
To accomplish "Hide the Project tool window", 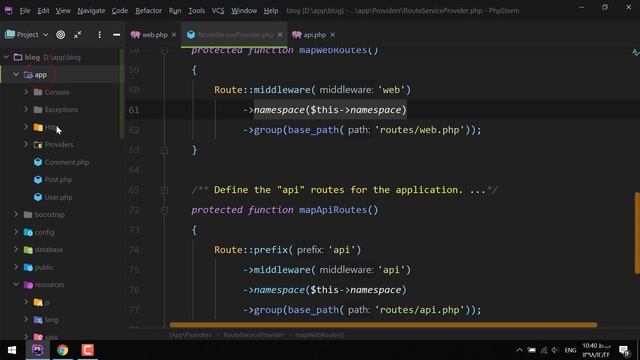I will pos(116,35).
